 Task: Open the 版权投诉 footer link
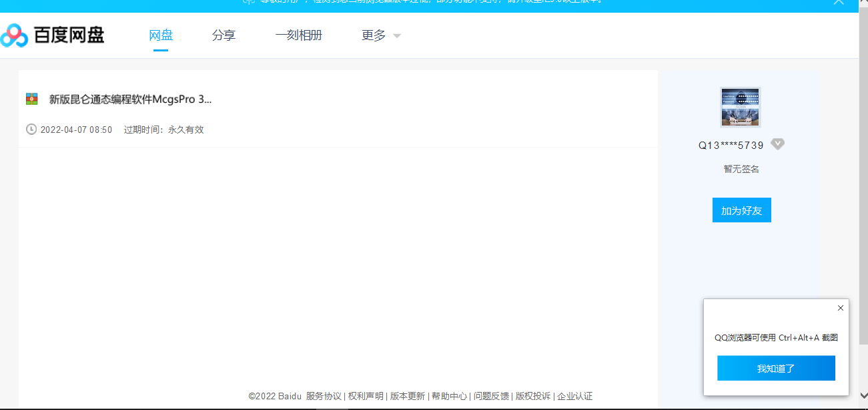[x=533, y=396]
